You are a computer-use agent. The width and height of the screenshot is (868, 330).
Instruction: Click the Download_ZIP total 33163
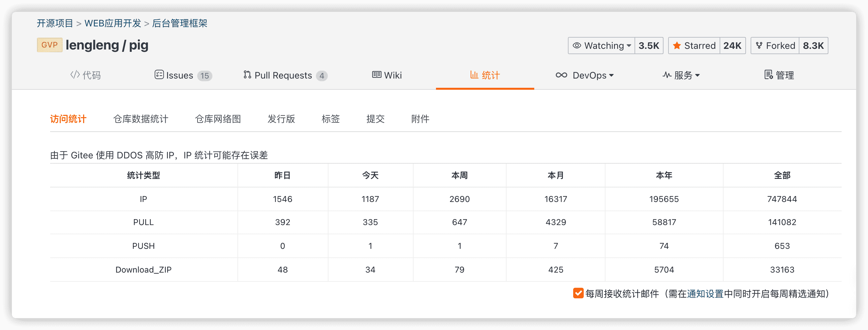782,270
